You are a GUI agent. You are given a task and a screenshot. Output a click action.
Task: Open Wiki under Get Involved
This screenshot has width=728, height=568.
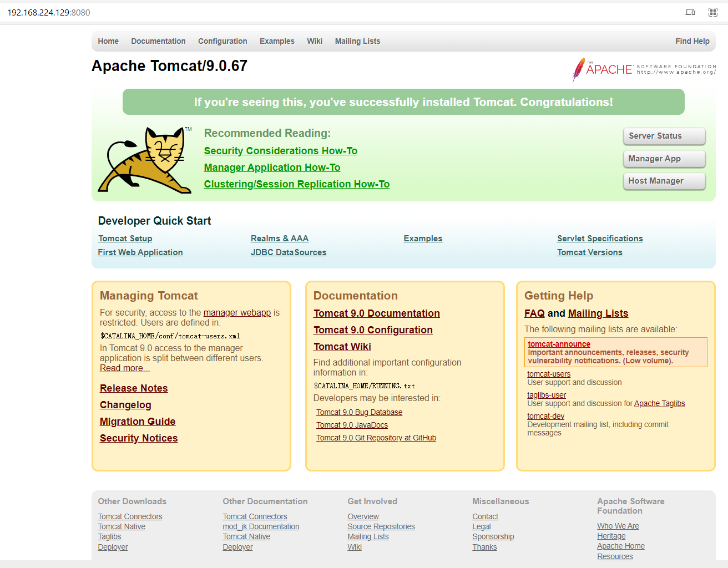355,547
